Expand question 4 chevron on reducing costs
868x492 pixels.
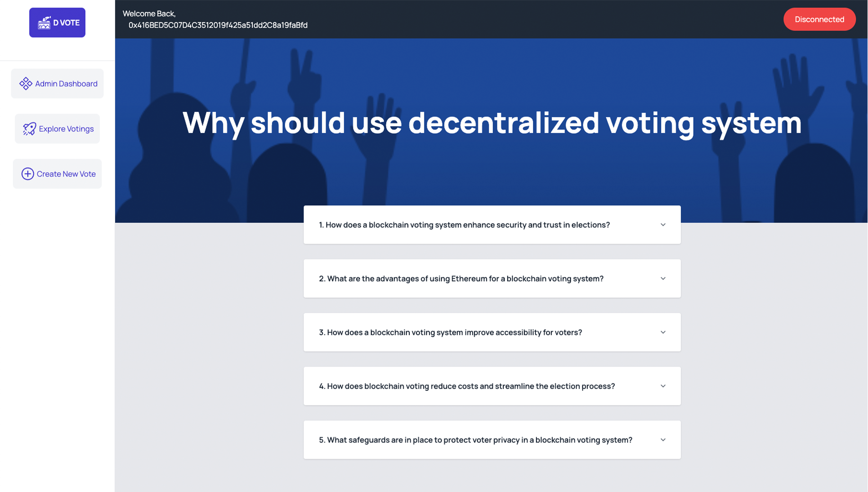pos(663,386)
